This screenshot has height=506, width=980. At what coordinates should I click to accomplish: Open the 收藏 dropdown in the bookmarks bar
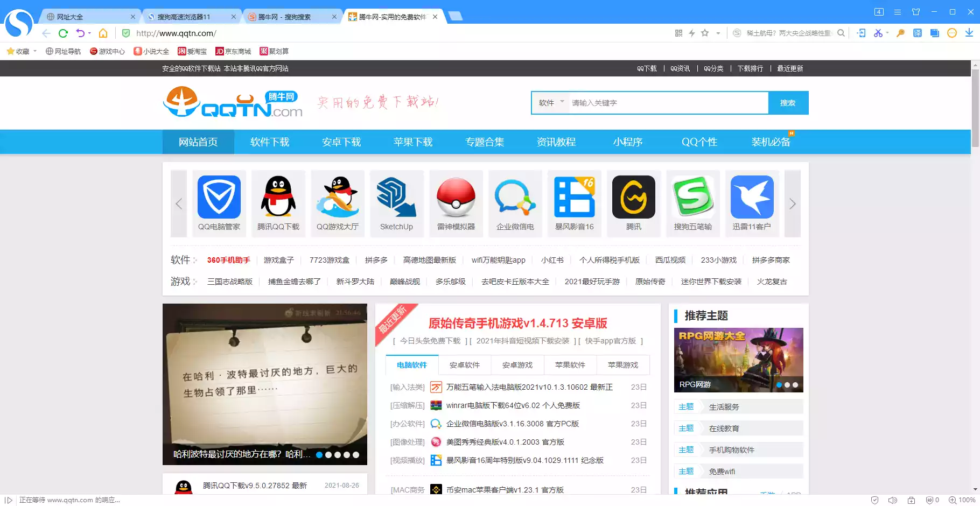click(x=22, y=51)
